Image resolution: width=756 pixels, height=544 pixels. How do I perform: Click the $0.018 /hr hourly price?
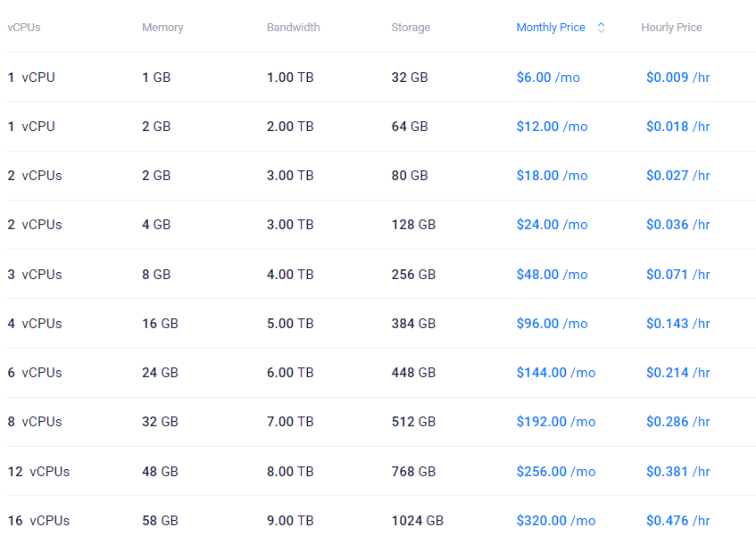pos(677,127)
